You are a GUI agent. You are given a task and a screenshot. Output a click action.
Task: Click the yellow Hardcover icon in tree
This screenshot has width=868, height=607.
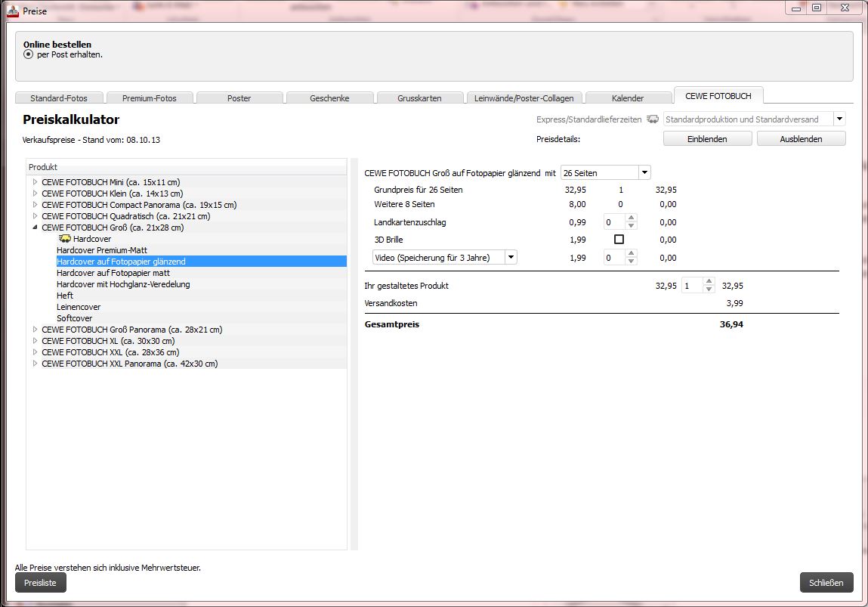pyautogui.click(x=64, y=239)
